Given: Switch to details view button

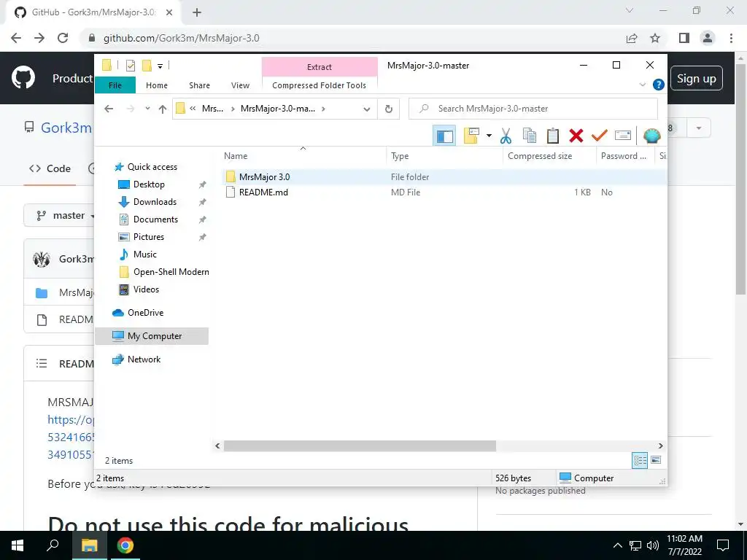Looking at the screenshot, I should [x=640, y=461].
